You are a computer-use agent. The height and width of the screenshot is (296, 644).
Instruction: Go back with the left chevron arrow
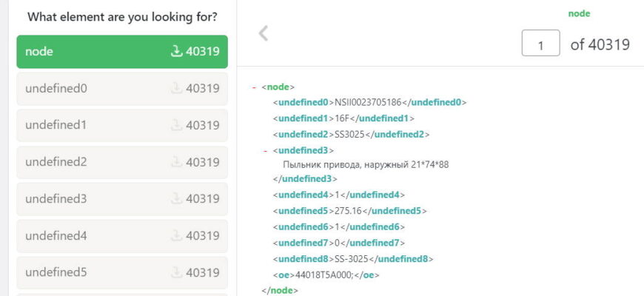click(x=263, y=33)
